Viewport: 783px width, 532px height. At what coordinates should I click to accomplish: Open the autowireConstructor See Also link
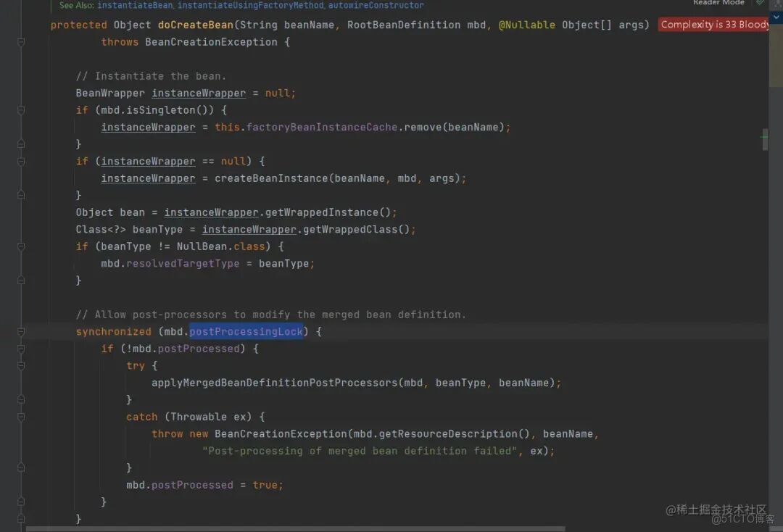[376, 5]
